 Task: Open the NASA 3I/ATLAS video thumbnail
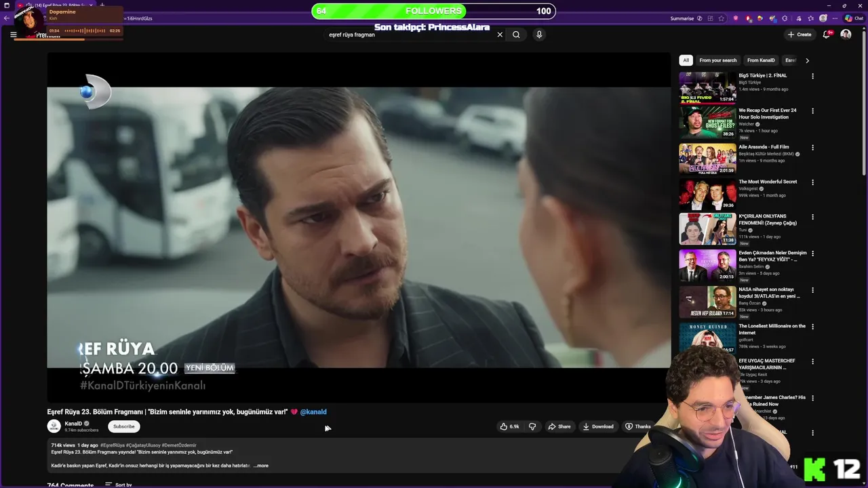click(x=707, y=302)
